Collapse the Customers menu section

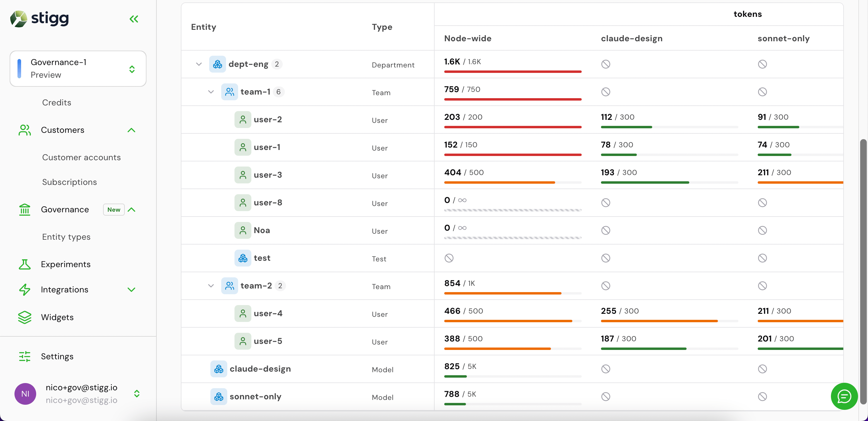[131, 130]
